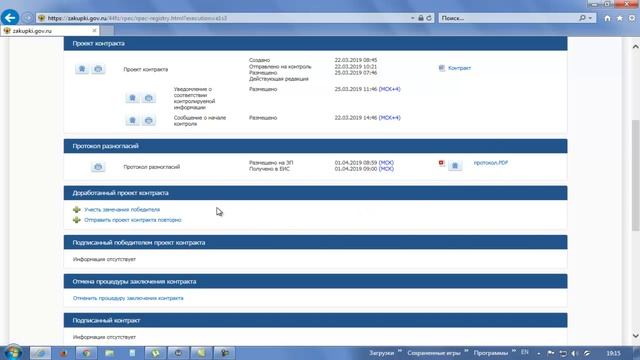Expand address bar history dropdown arrow
The width and height of the screenshot is (640, 360).
coord(413,18)
